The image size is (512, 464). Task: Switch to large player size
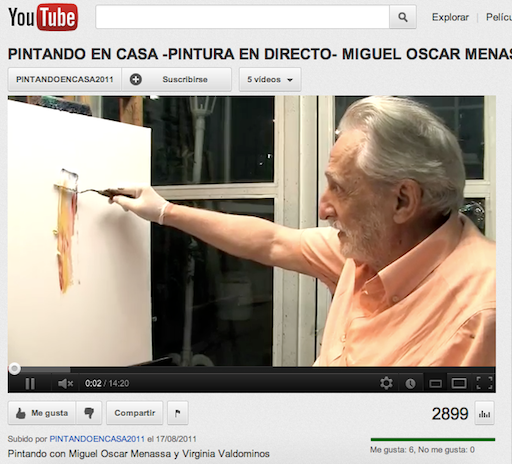pyautogui.click(x=459, y=383)
